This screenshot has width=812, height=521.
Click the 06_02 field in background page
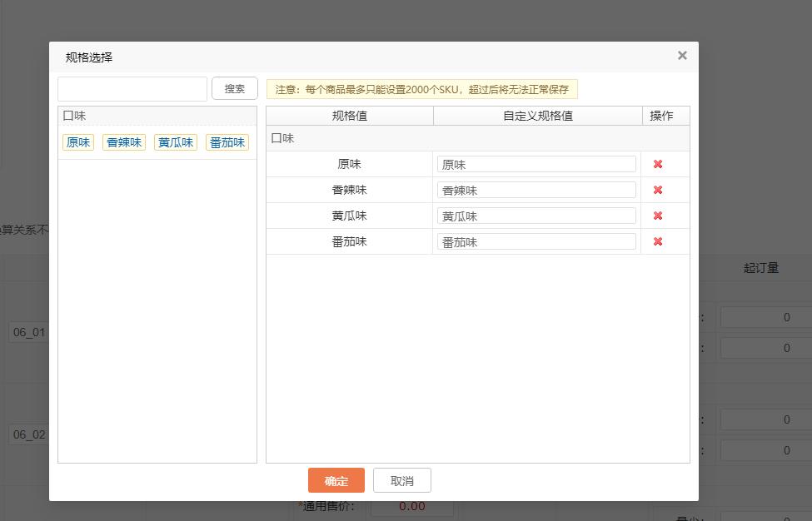click(x=28, y=434)
